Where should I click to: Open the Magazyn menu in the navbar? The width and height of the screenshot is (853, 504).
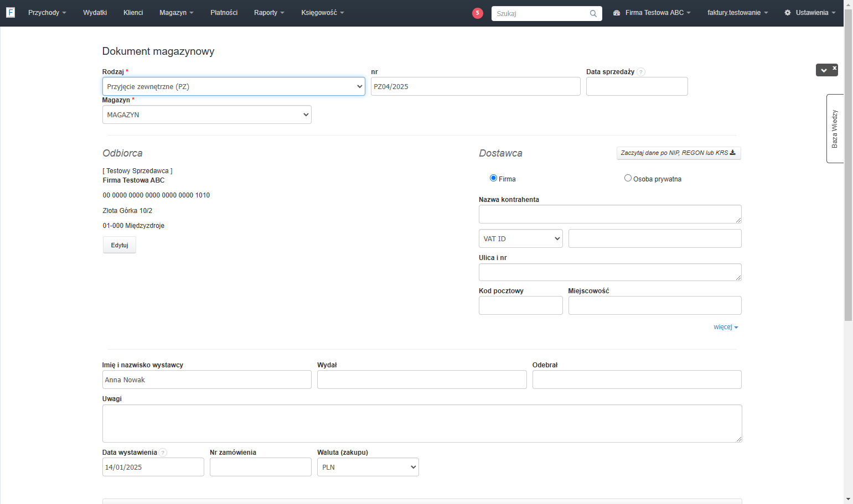[x=177, y=13]
